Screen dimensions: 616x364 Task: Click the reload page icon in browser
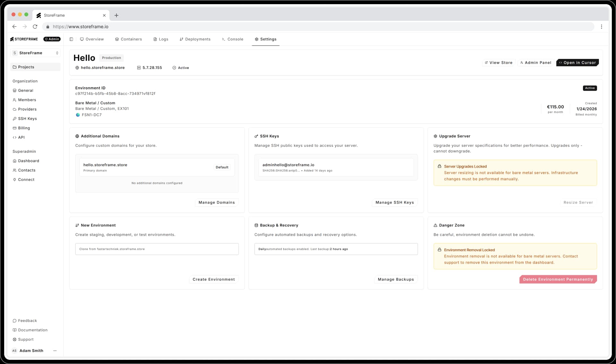(35, 27)
